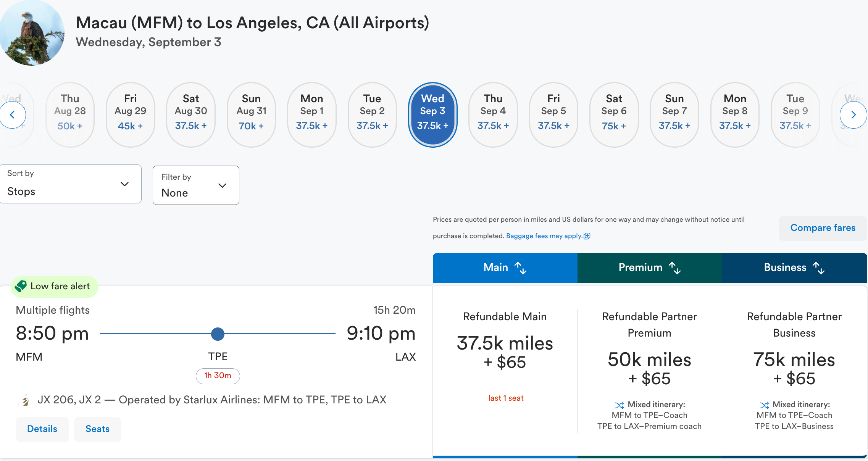Select the Thu Sep 4 date option
This screenshot has height=461, width=868.
493,115
